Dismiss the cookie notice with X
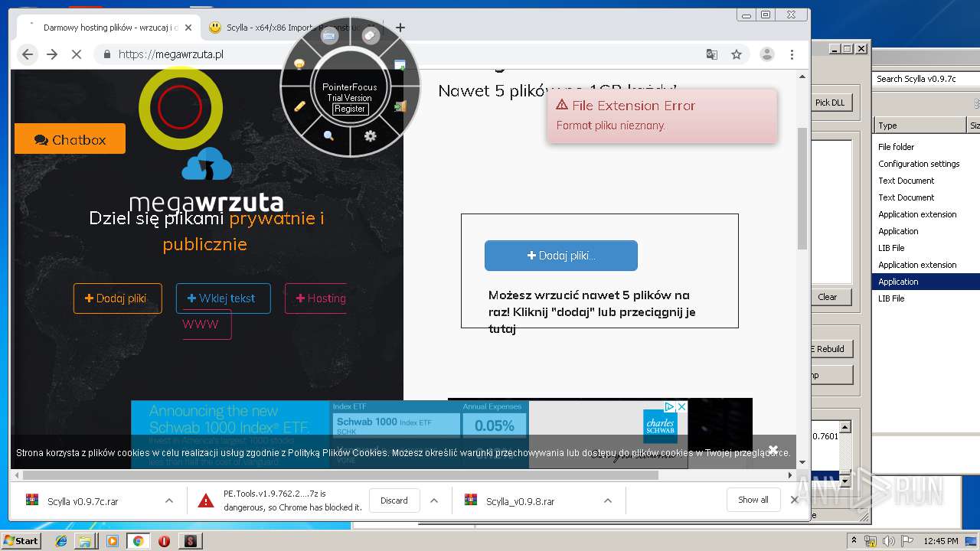 (x=773, y=449)
